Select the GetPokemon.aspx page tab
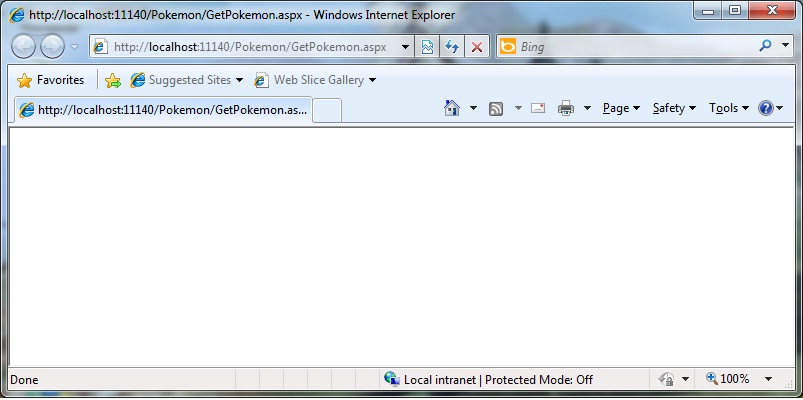Viewport: 803px width, 400px height. [163, 110]
